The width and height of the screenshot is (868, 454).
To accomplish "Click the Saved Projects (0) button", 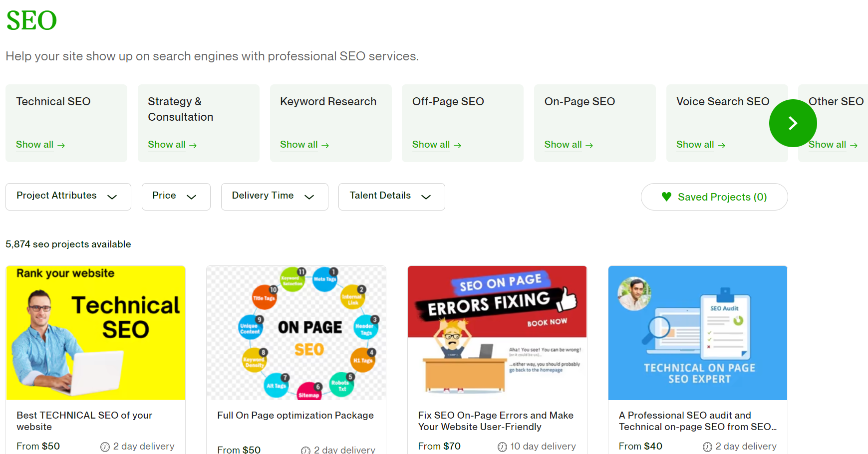I will (x=714, y=197).
